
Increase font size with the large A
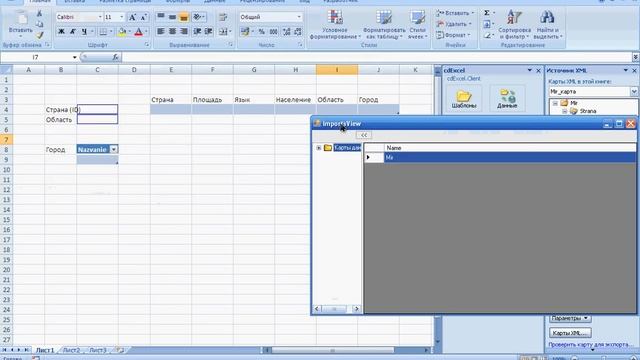point(132,17)
